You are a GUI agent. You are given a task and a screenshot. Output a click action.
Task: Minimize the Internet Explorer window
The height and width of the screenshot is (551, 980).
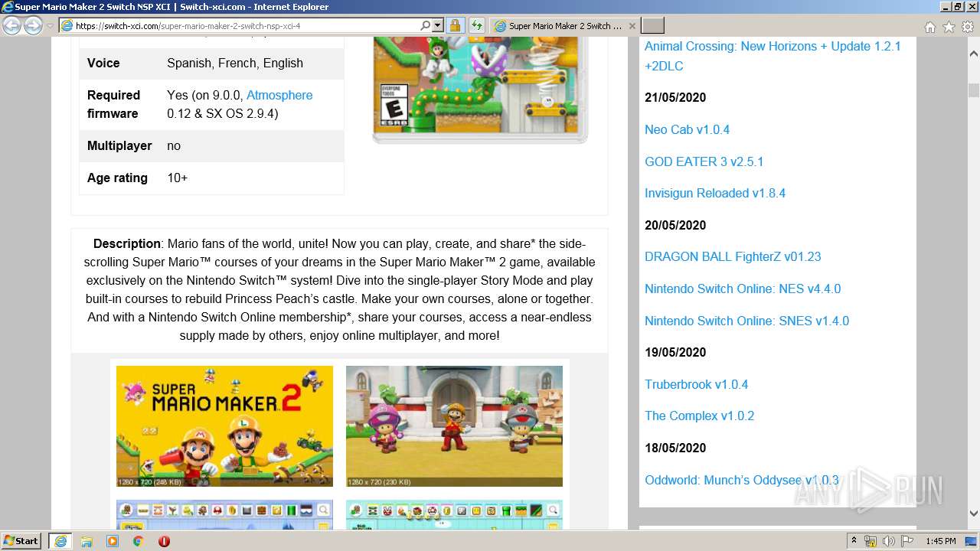coord(945,7)
